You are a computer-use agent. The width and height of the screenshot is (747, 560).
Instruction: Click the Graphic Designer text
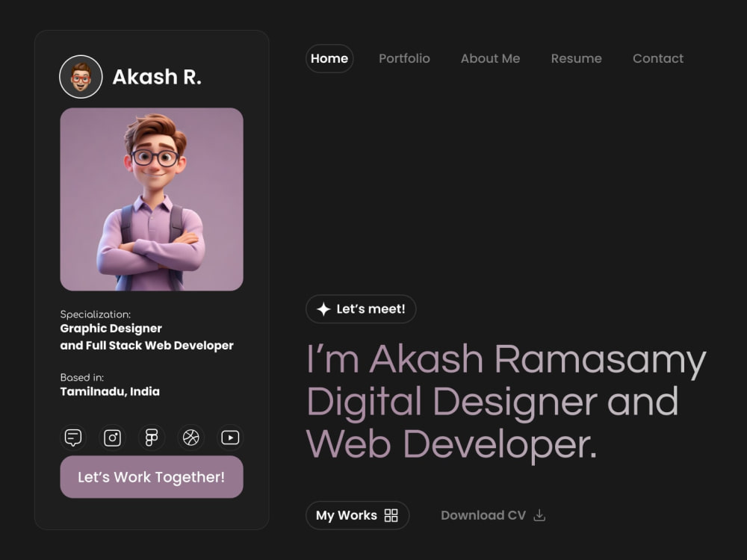pyautogui.click(x=111, y=329)
